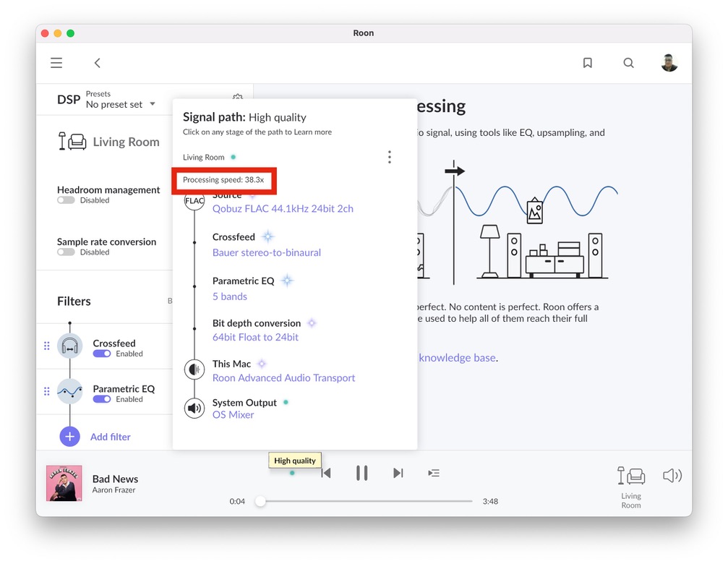Click the Living Room zone heading in DSP panel
The image size is (728, 564).
click(126, 142)
